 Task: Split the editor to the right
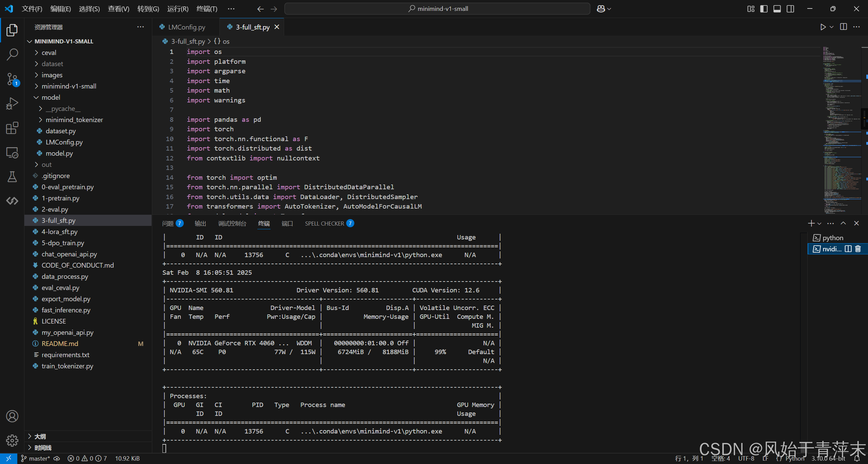tap(844, 27)
